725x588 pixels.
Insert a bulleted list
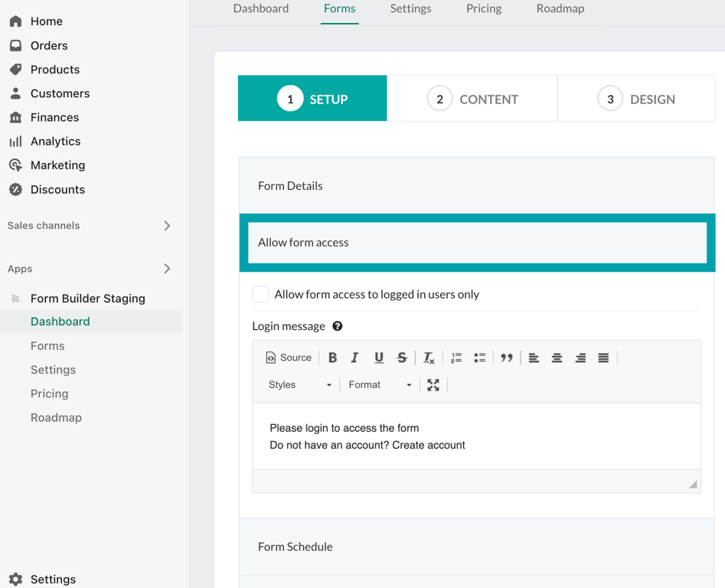(480, 358)
